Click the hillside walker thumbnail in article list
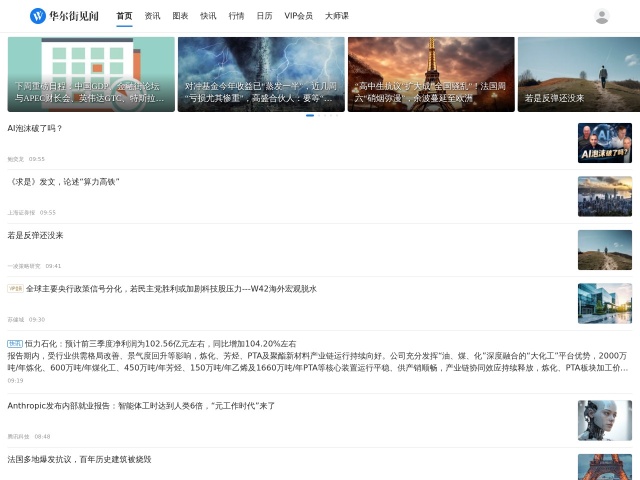This screenshot has width=640, height=480. point(604,250)
